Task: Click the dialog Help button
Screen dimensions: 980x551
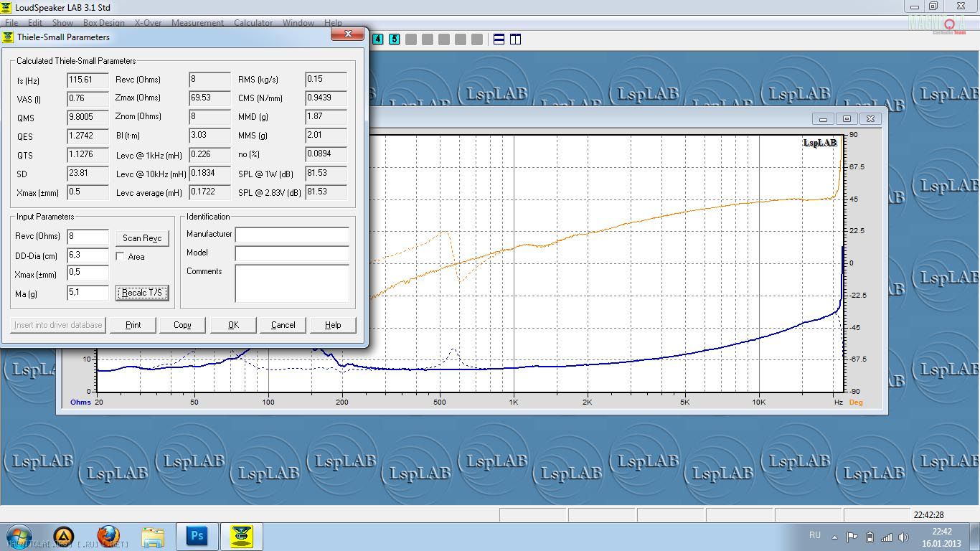Action: click(x=333, y=325)
